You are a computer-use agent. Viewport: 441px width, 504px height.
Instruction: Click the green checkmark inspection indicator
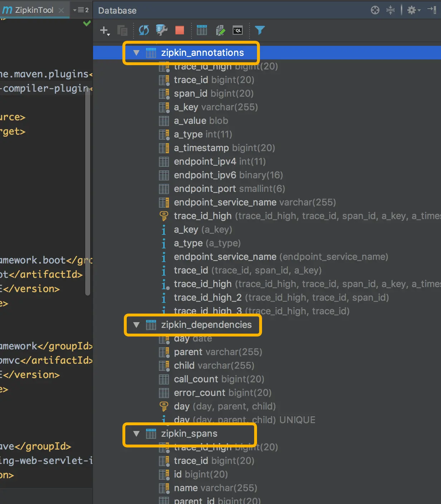[x=87, y=24]
